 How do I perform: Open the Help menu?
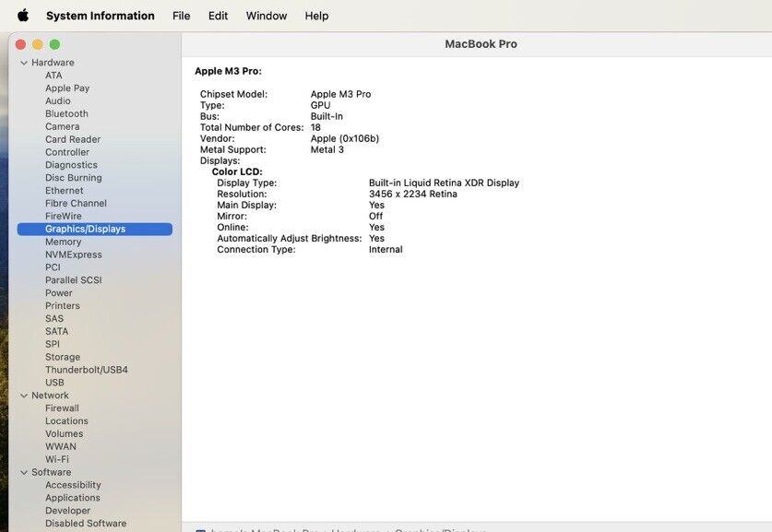[316, 16]
